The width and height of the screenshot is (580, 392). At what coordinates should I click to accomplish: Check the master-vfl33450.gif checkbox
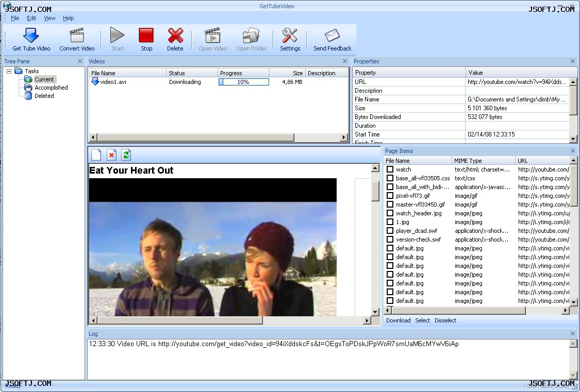pyautogui.click(x=390, y=204)
